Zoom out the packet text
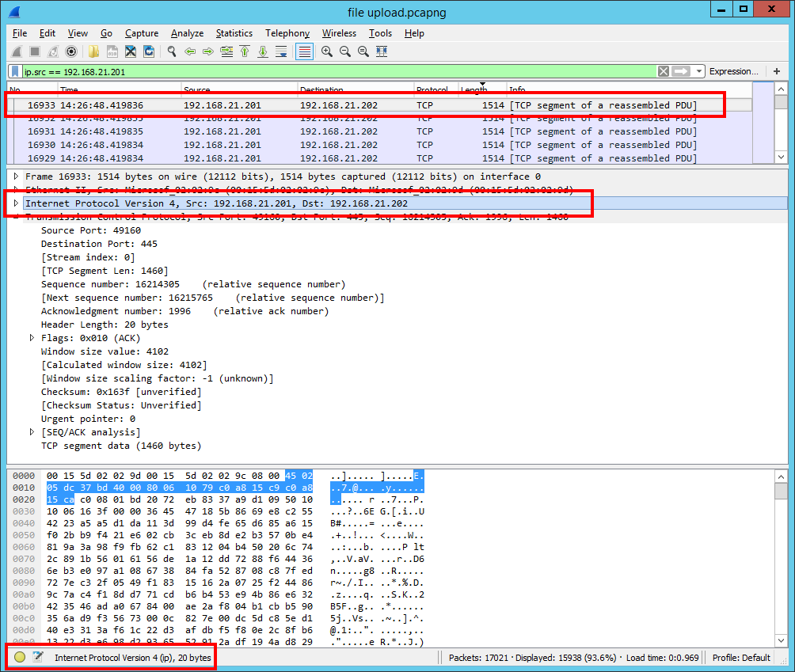The image size is (795, 672). [x=345, y=51]
